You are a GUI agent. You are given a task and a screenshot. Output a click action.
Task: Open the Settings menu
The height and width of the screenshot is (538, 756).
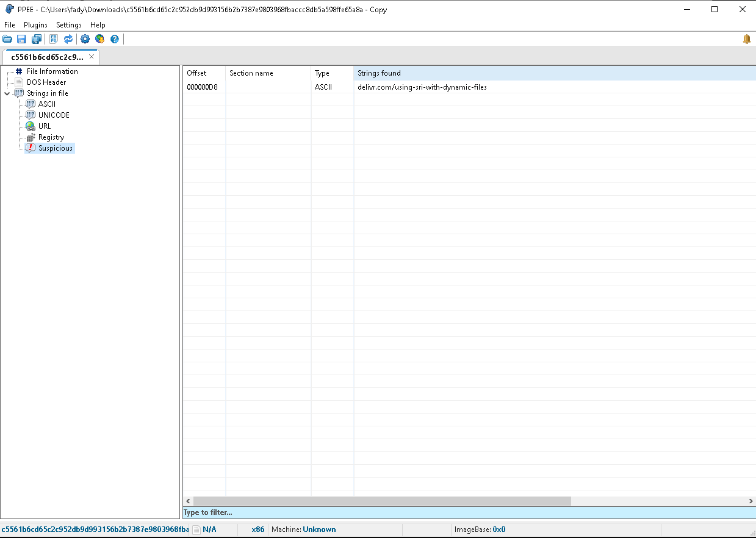click(69, 25)
